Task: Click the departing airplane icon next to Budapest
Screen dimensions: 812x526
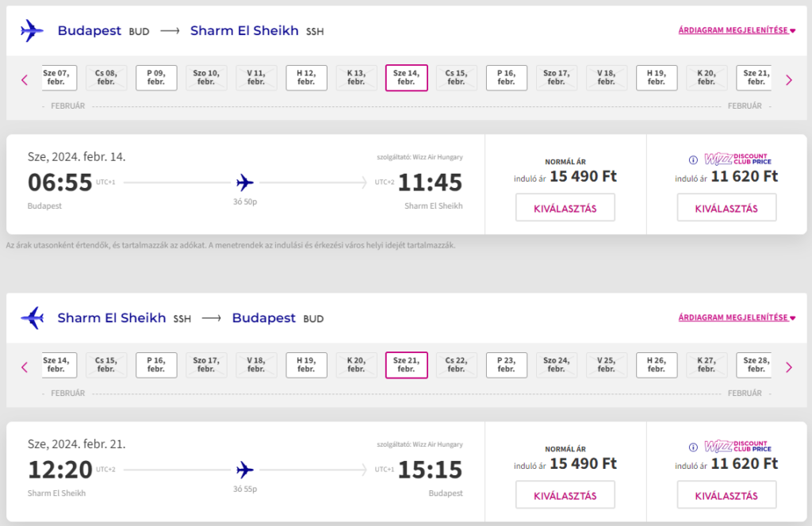Action: point(32,31)
